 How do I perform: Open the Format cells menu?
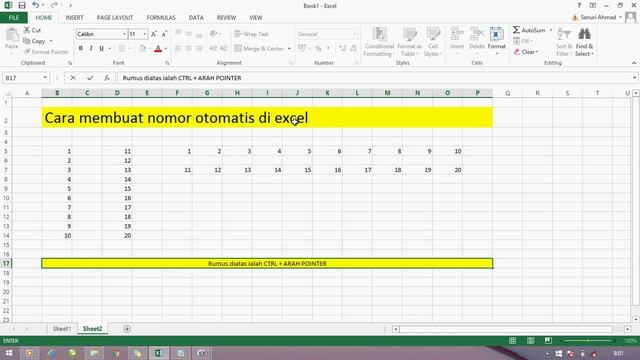click(x=497, y=42)
